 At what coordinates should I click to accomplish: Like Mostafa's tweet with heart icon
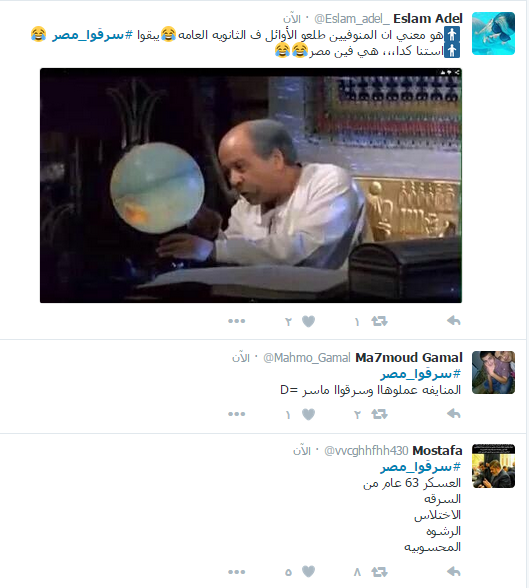(308, 572)
